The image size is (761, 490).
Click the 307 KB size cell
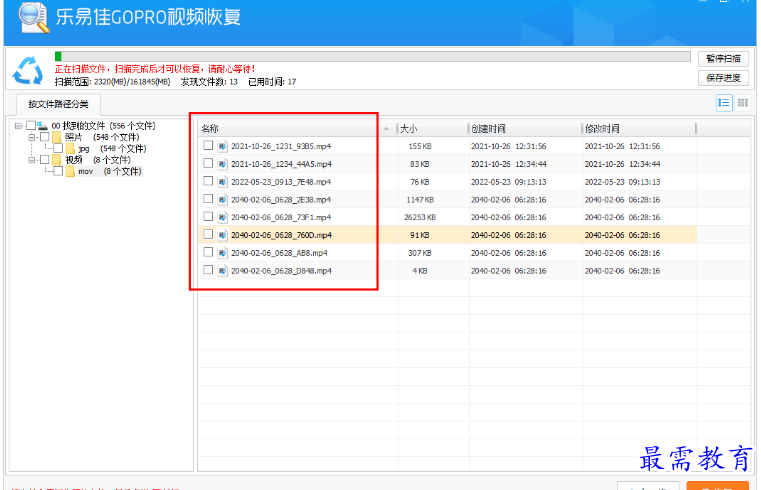pos(420,253)
